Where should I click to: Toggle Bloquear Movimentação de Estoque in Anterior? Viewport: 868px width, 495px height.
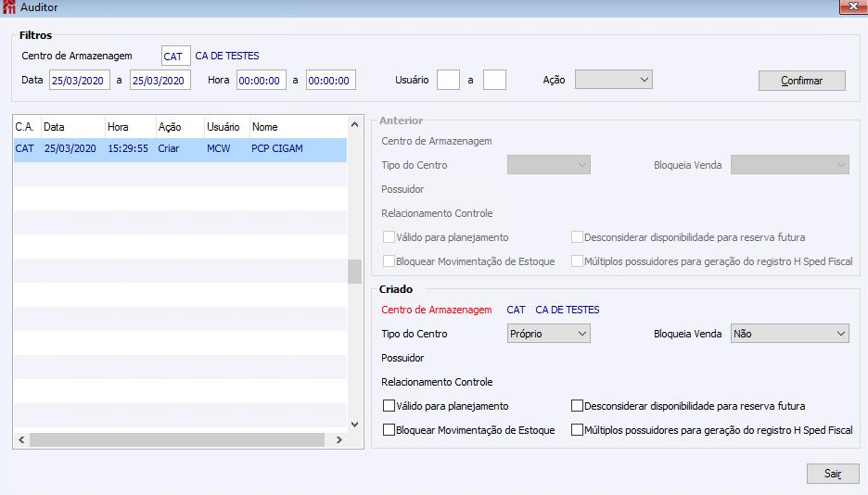(x=389, y=261)
